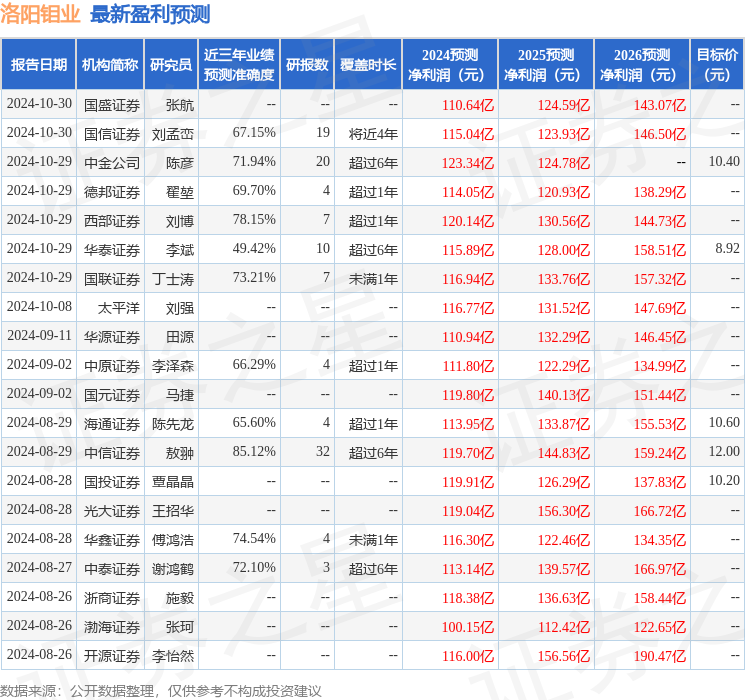Select the 国元证券 institution cell
This screenshot has width=745, height=700.
(112, 395)
